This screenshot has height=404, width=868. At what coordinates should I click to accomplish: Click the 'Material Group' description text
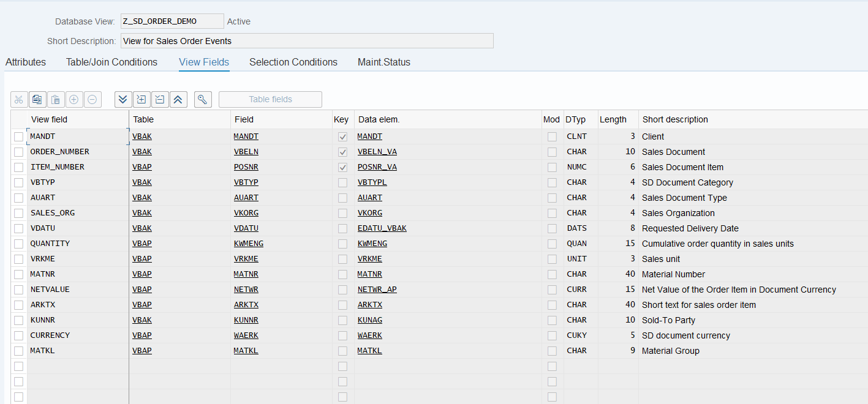pyautogui.click(x=671, y=351)
